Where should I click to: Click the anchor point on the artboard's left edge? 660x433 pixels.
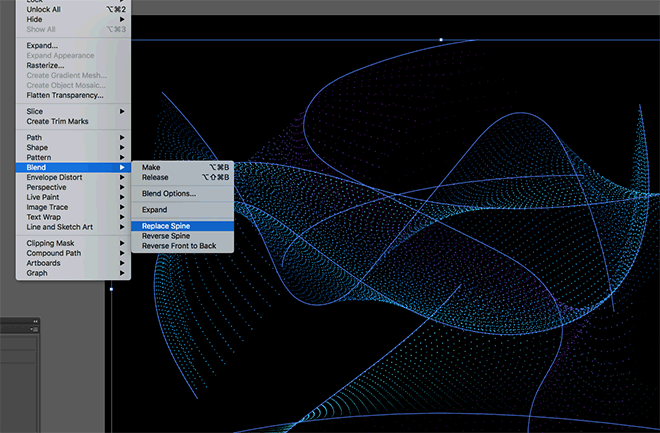[111, 290]
